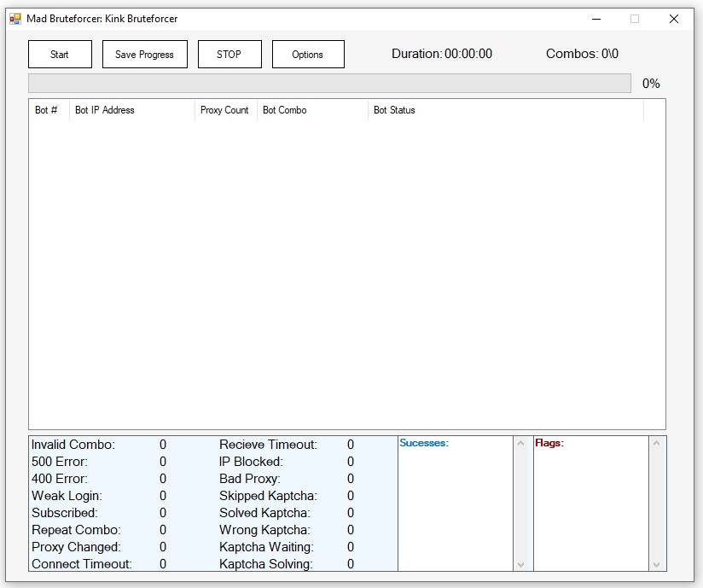Viewport: 703px width, 588px height.
Task: Click inside the Sucesses text box
Action: tap(455, 508)
